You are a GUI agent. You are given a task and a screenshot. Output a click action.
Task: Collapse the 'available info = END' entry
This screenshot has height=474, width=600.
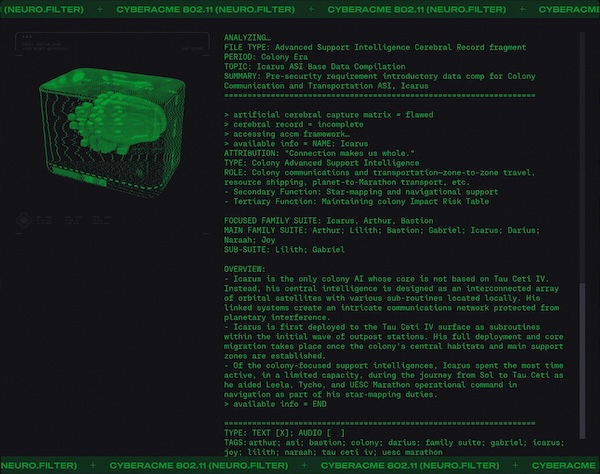pos(275,404)
